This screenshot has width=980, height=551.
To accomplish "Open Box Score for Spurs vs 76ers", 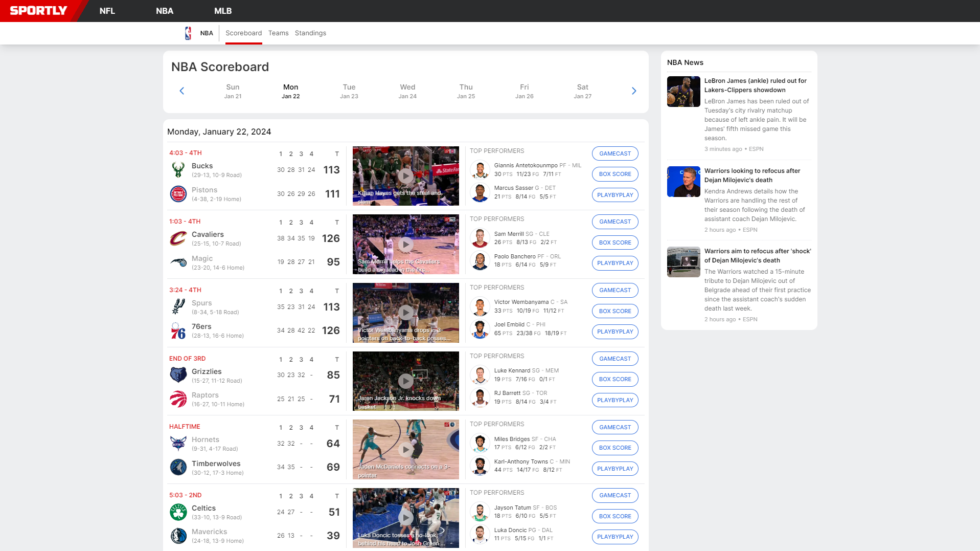I will click(x=615, y=311).
